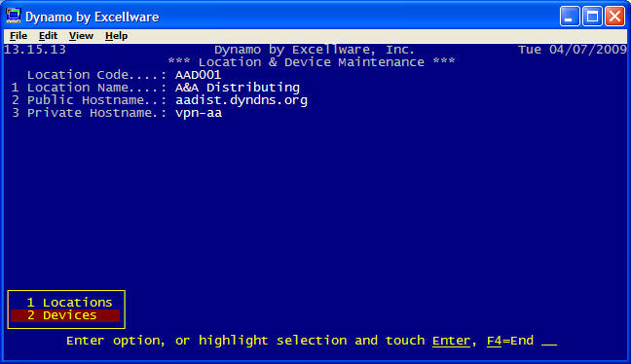Click the aadist.dyndns.org hostname value
631x364 pixels.
(x=241, y=100)
